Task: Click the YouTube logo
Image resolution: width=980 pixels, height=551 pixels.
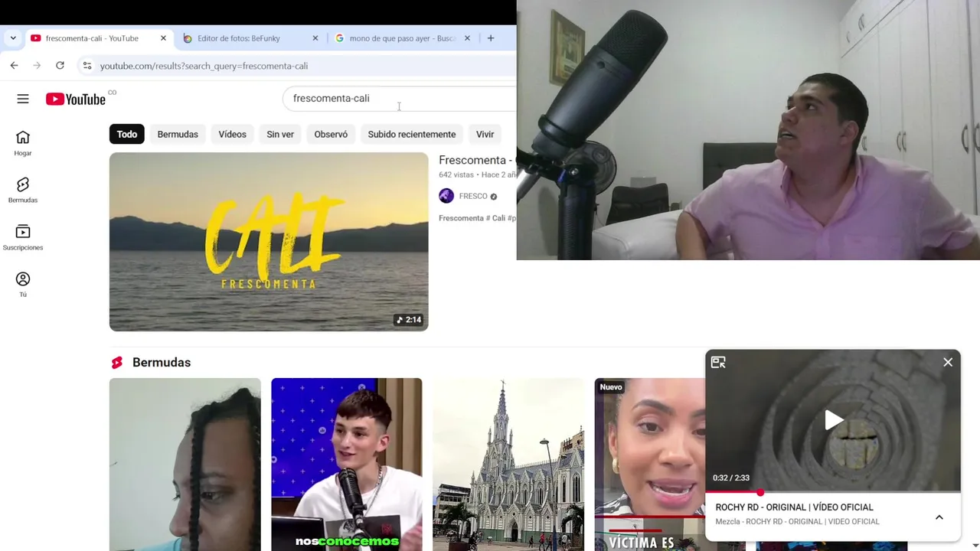Action: pyautogui.click(x=75, y=99)
